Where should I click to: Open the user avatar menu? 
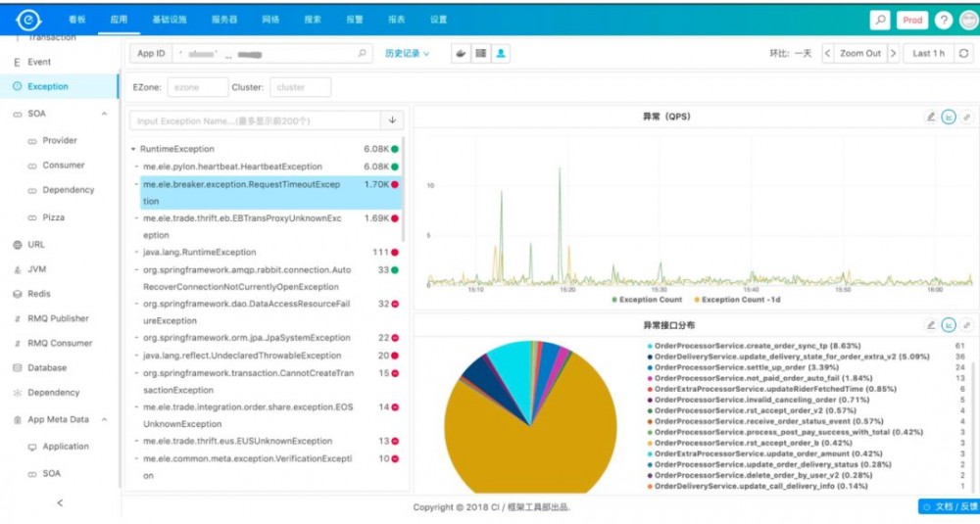click(969, 20)
